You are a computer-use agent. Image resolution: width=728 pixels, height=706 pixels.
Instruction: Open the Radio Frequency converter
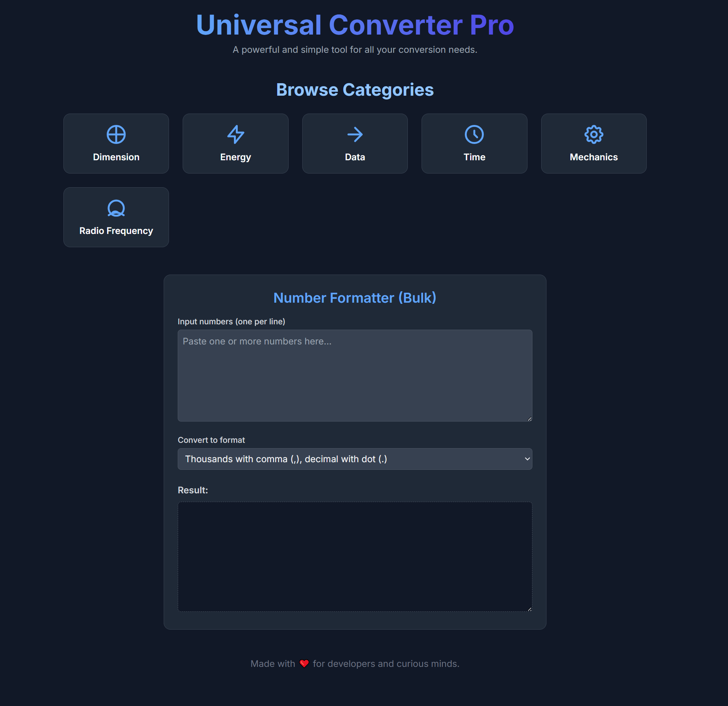click(x=116, y=217)
